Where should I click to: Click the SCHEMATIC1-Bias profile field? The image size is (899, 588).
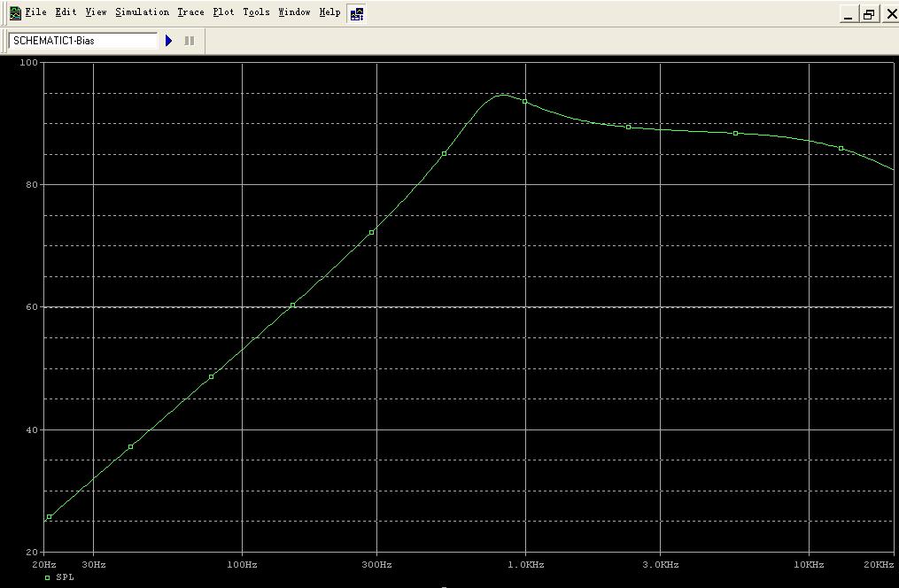coord(83,41)
